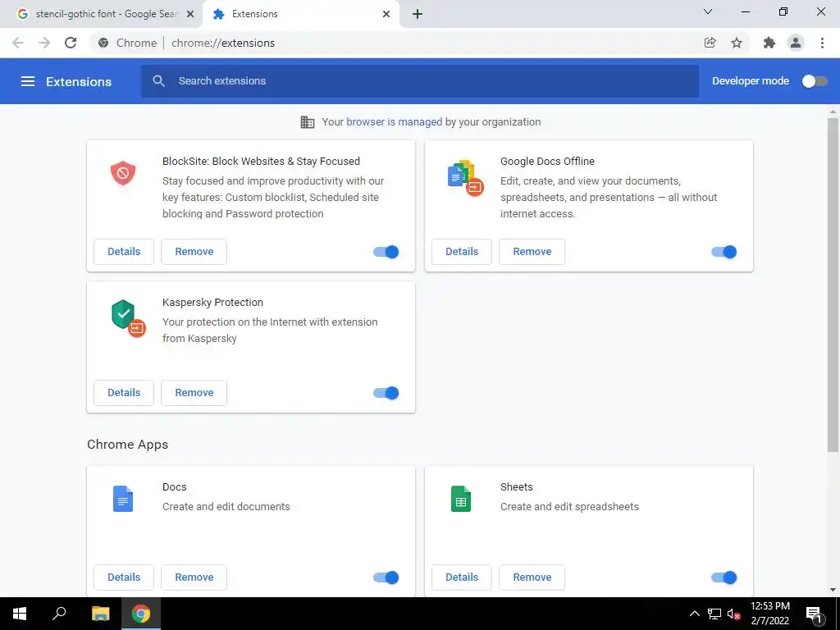Open Windows taskbar search

tap(59, 614)
